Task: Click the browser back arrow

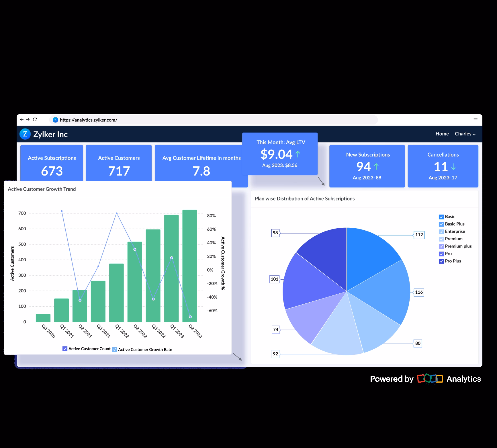Action: click(22, 120)
